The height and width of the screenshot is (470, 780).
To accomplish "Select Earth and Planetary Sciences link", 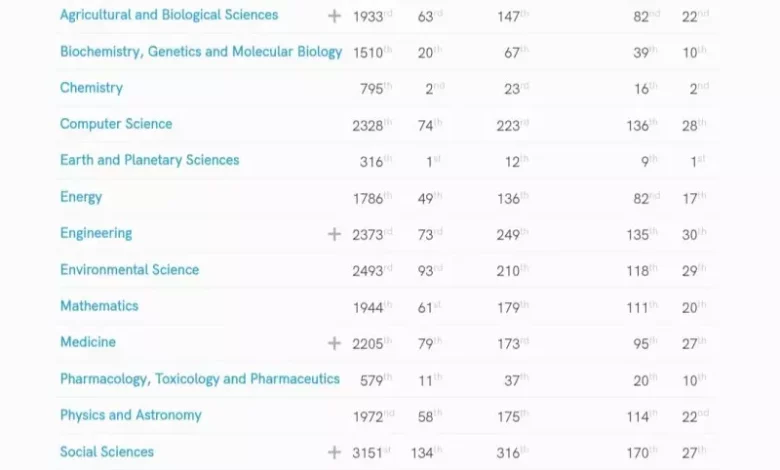I will click(x=149, y=160).
